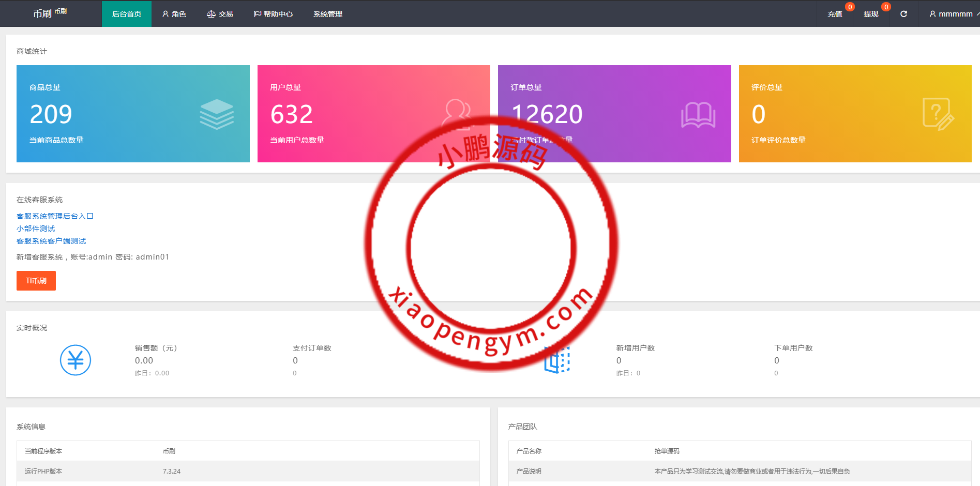Open the 小部件测试 link
The width and height of the screenshot is (980, 486).
click(x=36, y=229)
